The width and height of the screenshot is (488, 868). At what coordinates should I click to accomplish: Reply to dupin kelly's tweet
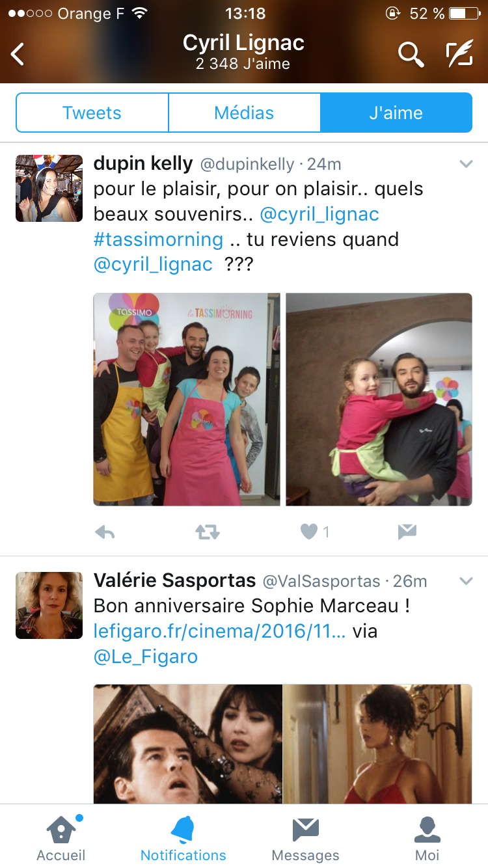point(105,532)
